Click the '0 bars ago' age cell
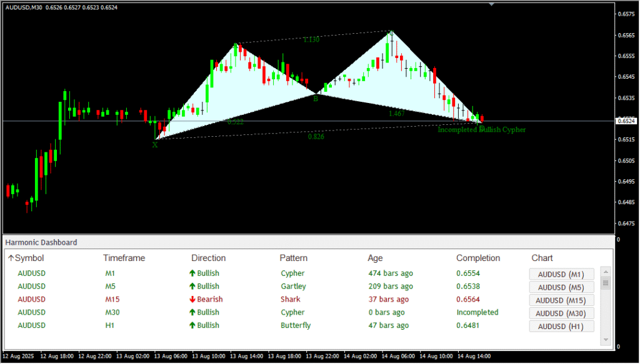Screen dimensions: 640x364 [386, 313]
